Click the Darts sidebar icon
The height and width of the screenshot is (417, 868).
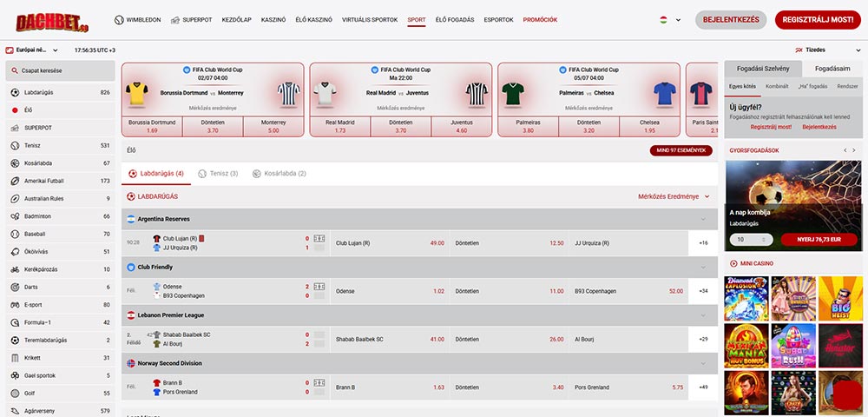tap(16, 287)
